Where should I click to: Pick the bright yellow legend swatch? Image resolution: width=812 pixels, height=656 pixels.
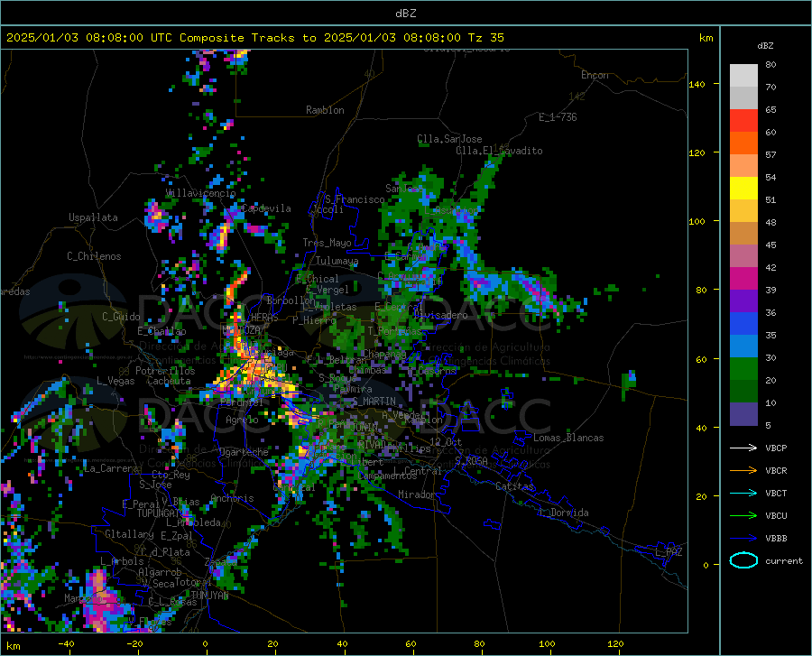pos(743,189)
